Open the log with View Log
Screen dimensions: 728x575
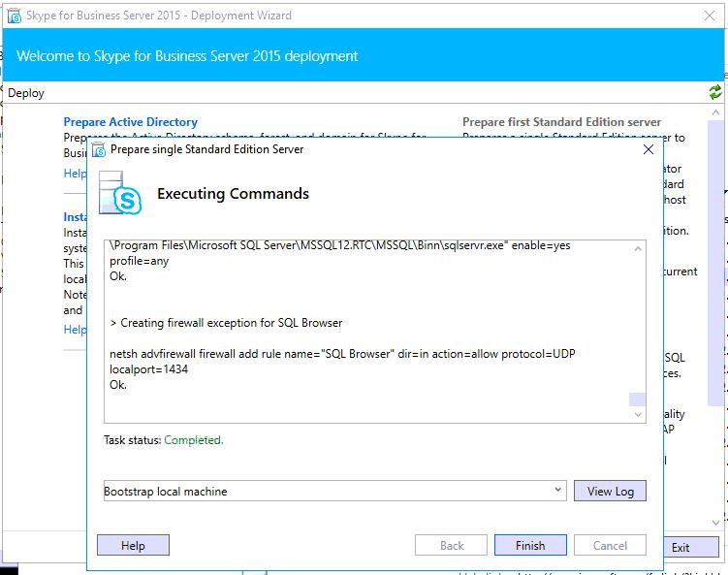610,491
